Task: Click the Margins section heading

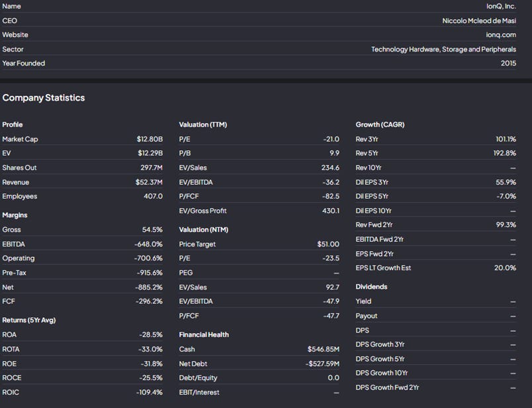Action: 15,215
